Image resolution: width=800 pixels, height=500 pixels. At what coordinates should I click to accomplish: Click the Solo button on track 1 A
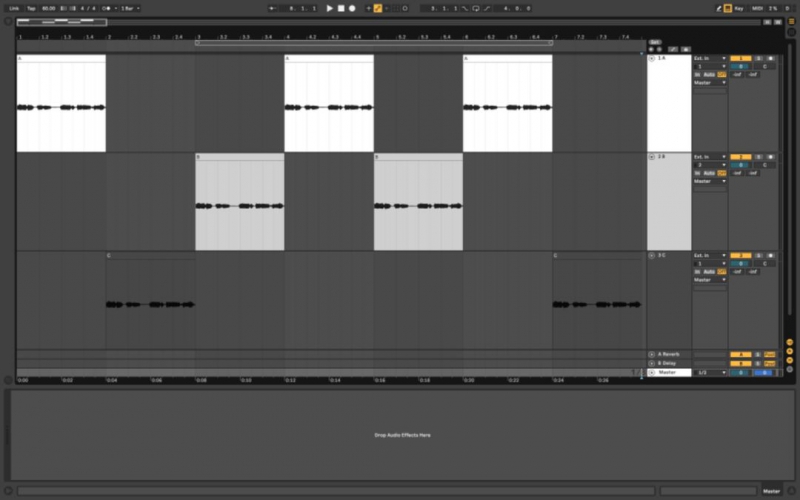[759, 59]
